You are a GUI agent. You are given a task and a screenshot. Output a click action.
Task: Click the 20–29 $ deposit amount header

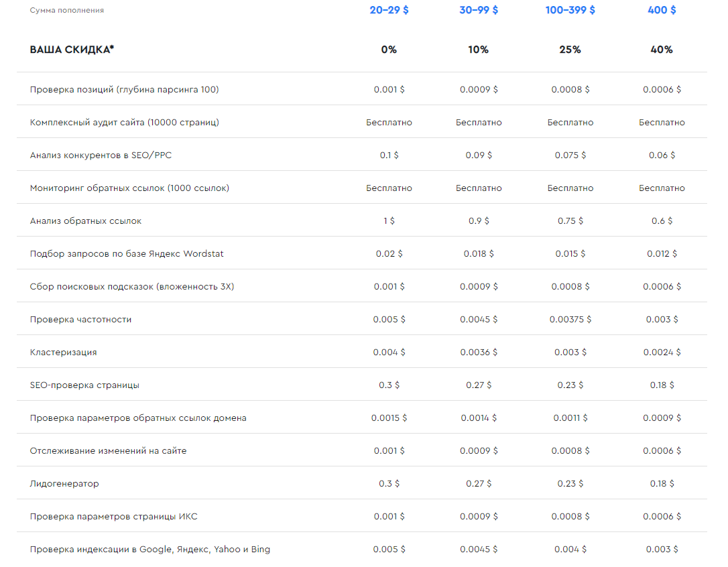tap(389, 10)
